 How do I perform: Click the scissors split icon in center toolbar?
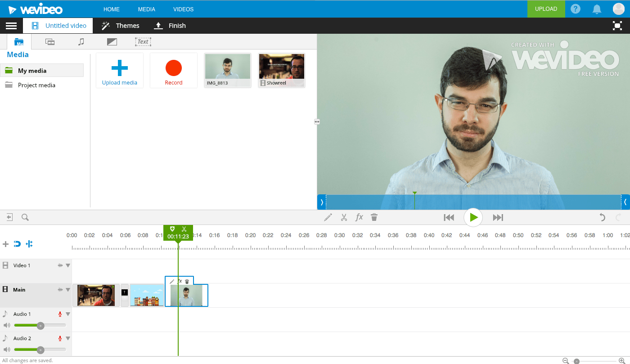pos(344,217)
